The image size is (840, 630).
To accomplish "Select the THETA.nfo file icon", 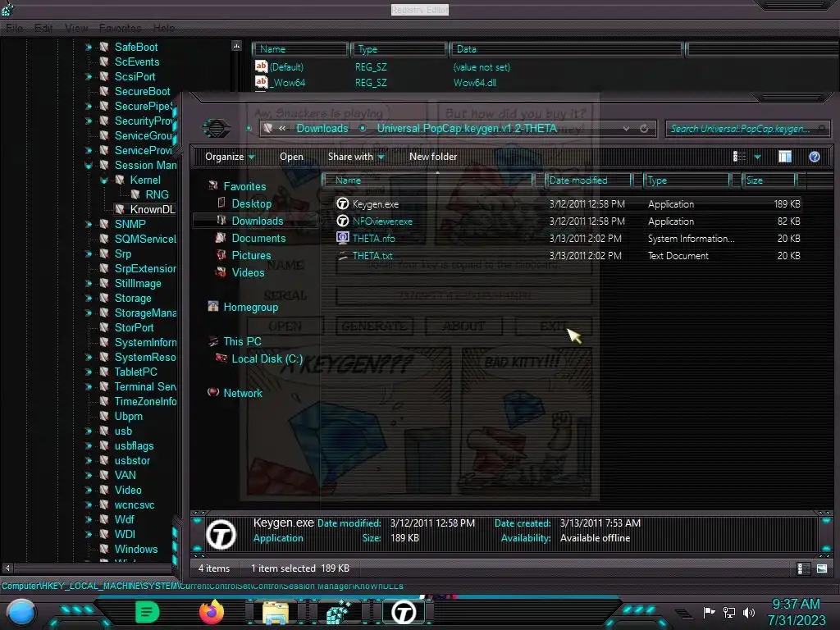I will [x=342, y=239].
